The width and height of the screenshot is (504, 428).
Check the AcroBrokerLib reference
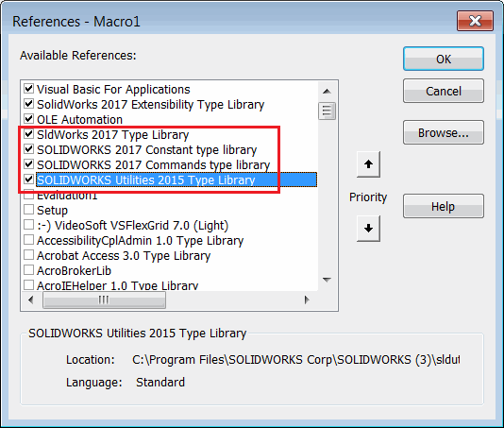pyautogui.click(x=29, y=269)
